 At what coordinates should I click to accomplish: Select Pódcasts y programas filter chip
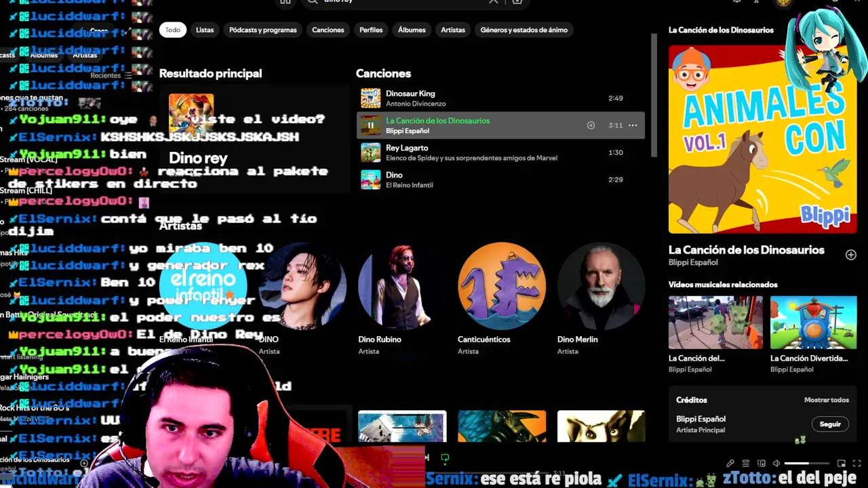(263, 30)
